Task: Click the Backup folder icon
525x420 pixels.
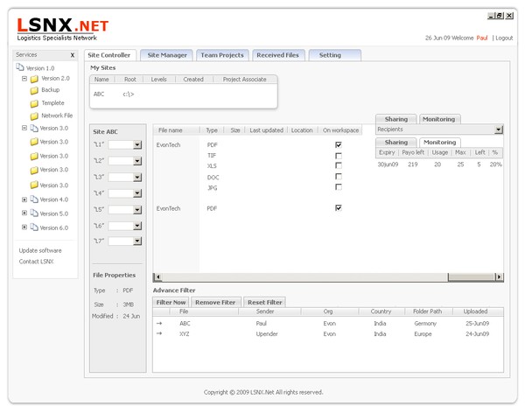Action: [34, 90]
